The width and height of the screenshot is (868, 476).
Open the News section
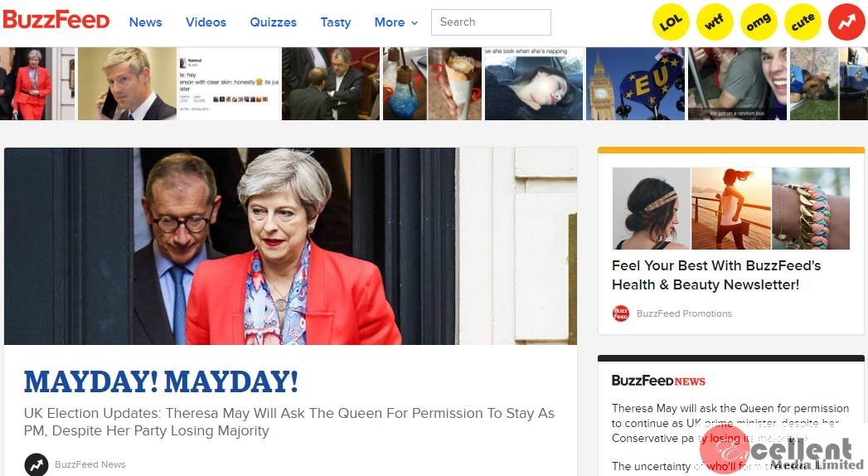(146, 22)
